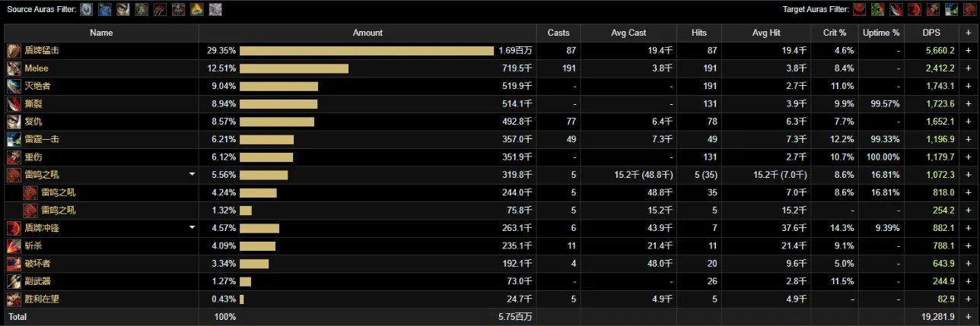The height and width of the screenshot is (326, 980).
Task: Toggle the red claw-marks source aura filter
Action: point(160,10)
